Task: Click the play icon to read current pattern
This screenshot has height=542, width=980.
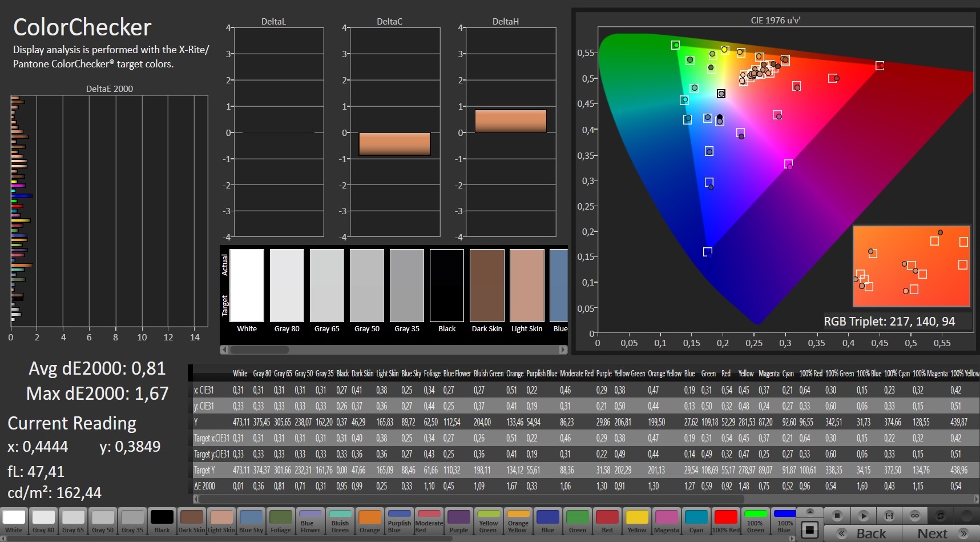Action: 863,516
